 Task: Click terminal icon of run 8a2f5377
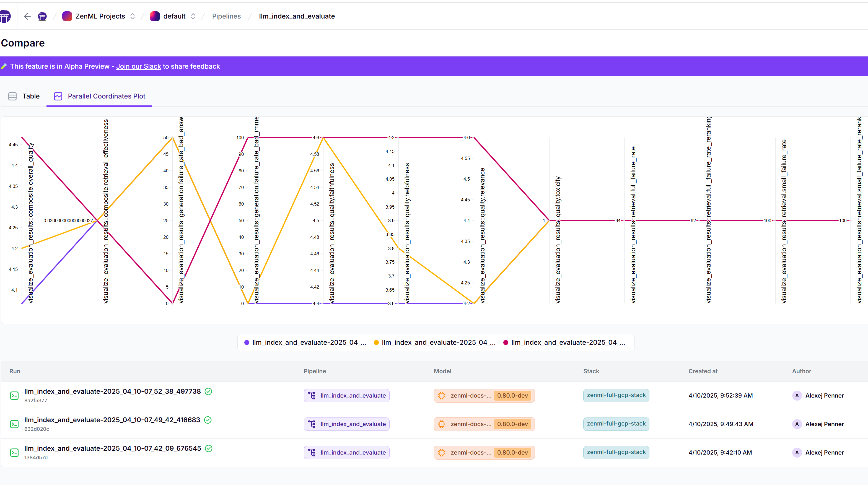14,395
